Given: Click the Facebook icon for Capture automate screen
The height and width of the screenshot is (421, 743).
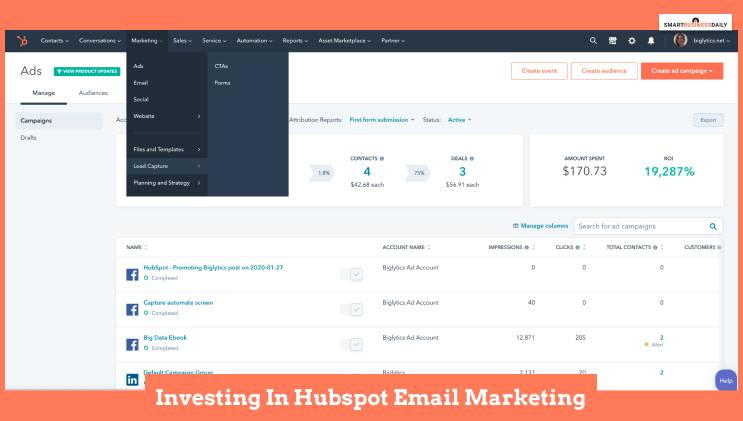Looking at the screenshot, I should coord(132,309).
